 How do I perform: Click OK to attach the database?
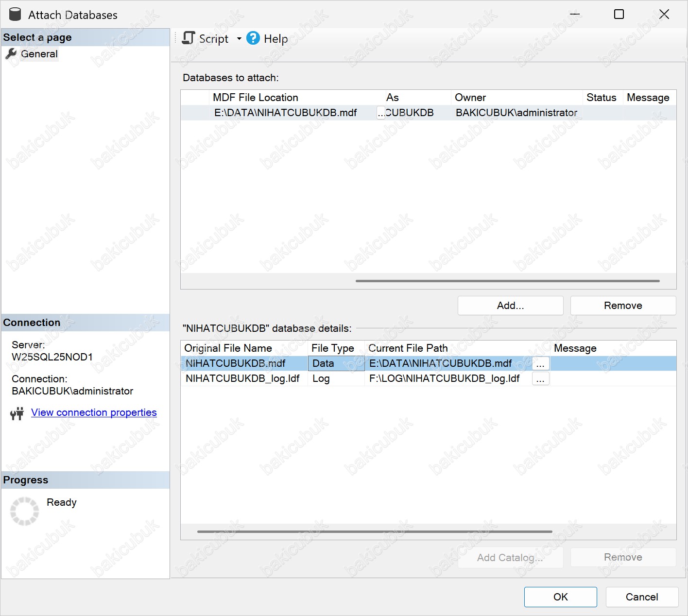[560, 597]
